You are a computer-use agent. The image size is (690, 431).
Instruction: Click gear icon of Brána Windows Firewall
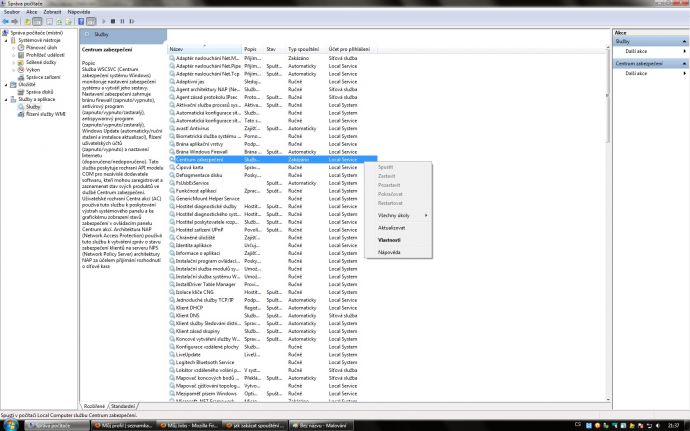(x=172, y=151)
